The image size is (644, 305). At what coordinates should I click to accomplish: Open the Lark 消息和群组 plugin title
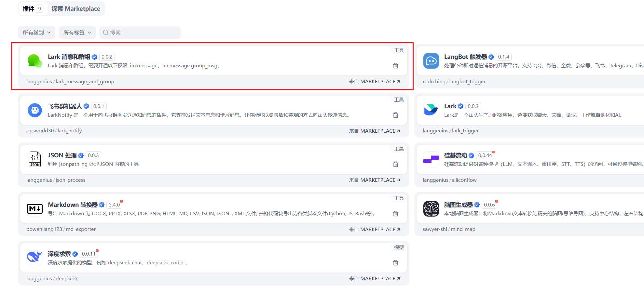point(69,57)
